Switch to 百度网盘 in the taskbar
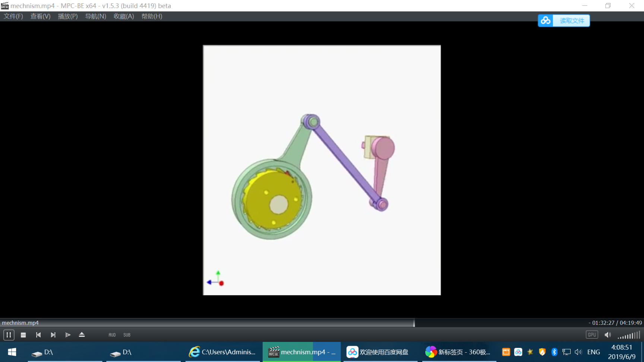The image size is (644, 362). [x=378, y=352]
